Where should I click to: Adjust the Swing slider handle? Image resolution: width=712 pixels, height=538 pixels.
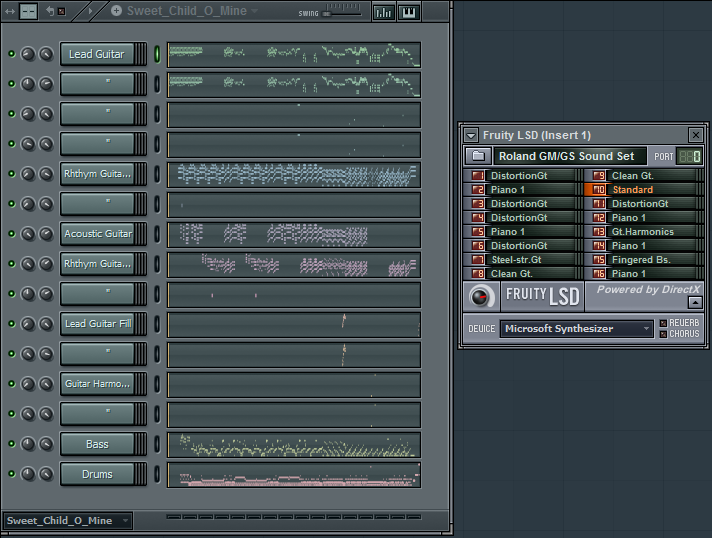coord(326,14)
